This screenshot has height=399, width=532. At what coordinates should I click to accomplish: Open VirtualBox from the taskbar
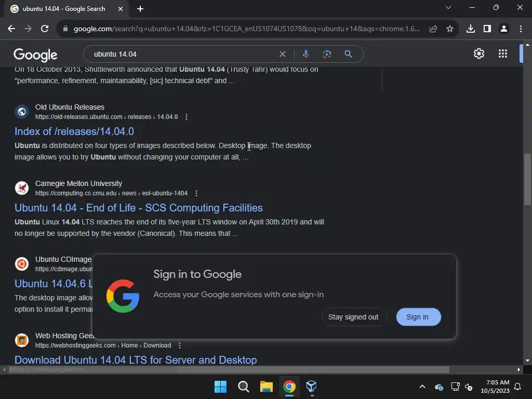(x=311, y=387)
